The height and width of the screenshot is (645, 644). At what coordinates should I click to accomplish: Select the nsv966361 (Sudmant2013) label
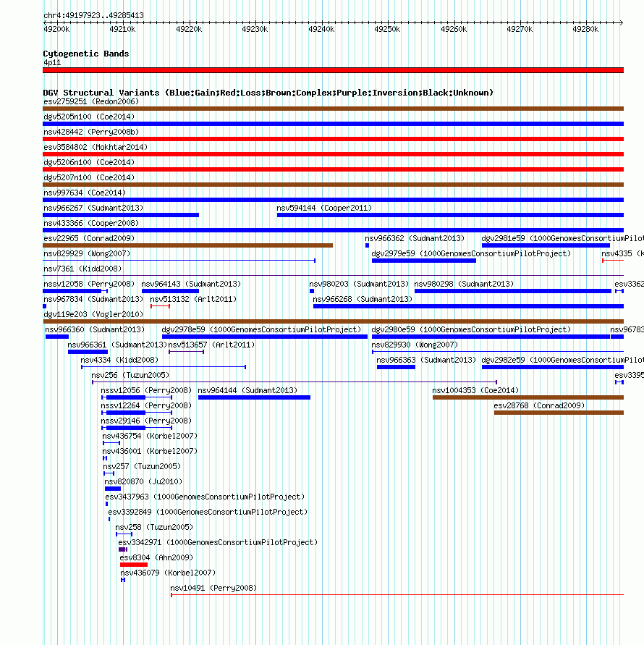point(117,345)
